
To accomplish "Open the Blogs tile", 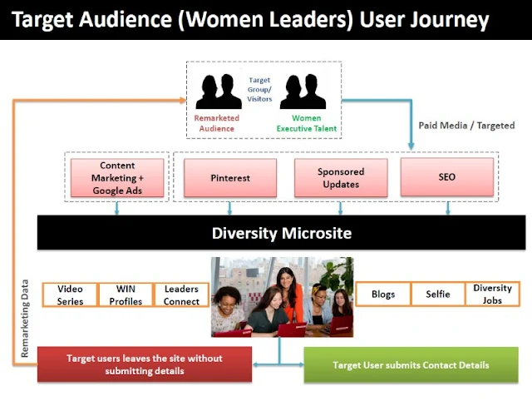I will (383, 294).
